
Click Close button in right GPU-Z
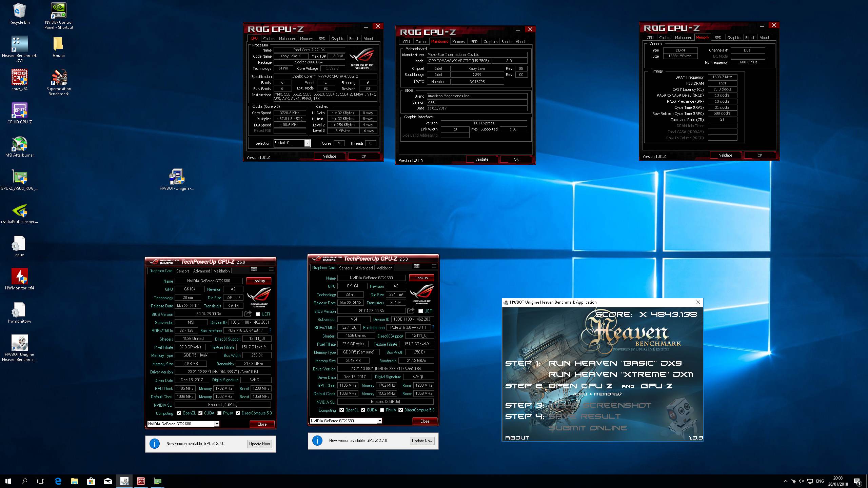click(425, 421)
